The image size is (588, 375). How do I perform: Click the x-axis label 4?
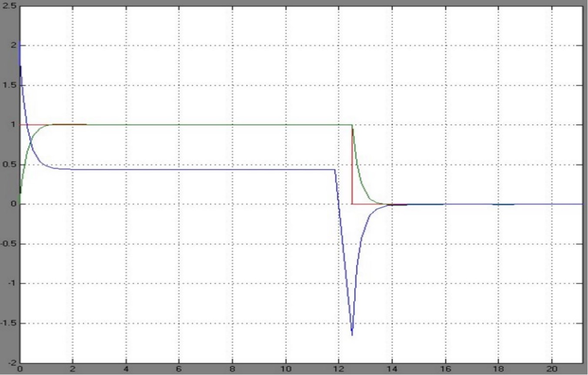(x=126, y=370)
